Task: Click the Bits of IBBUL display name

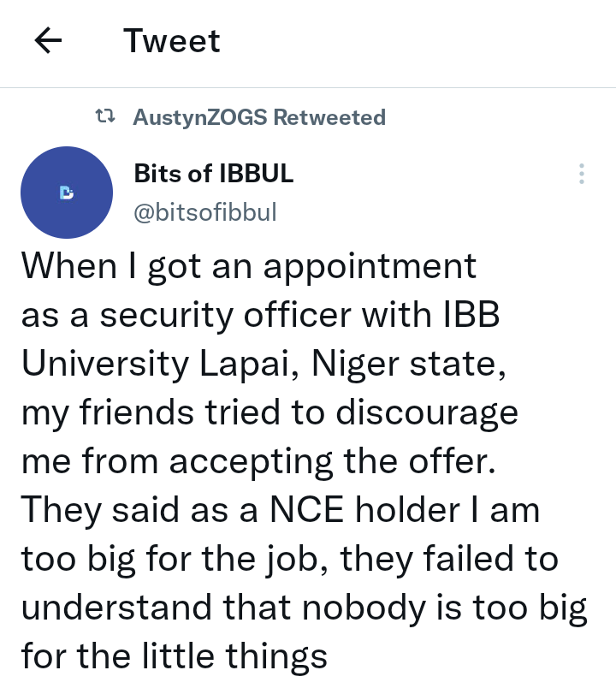Action: tap(214, 173)
